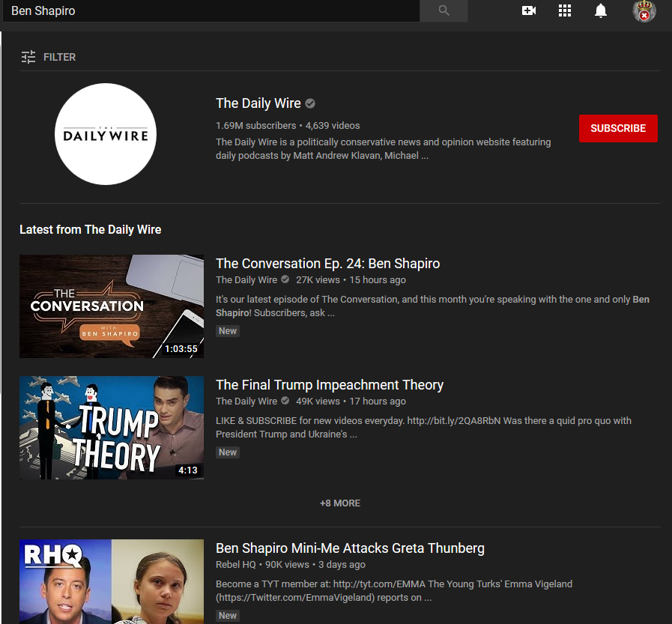Screen dimensions: 672x624
Task: Subscribe to The Daily Wire
Action: (618, 128)
